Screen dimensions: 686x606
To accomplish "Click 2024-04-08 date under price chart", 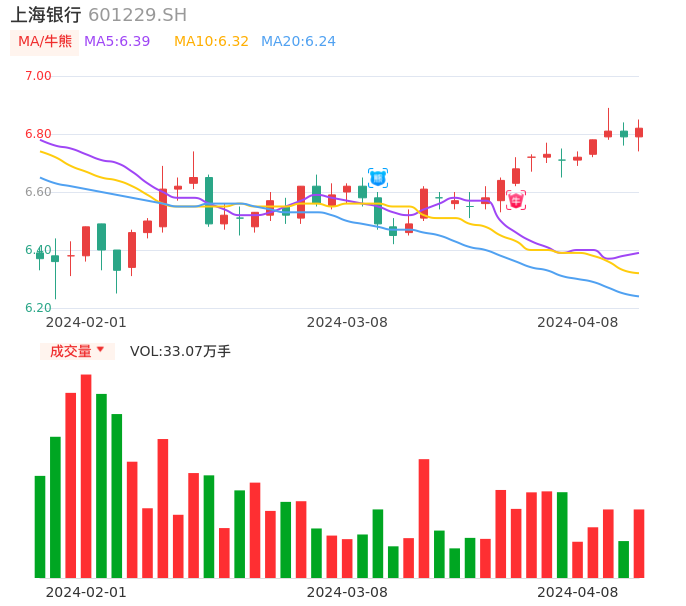I will coord(578,322).
